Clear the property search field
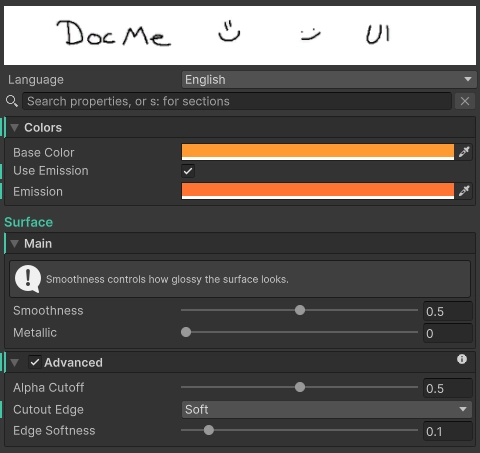The width and height of the screenshot is (480, 453). [465, 101]
